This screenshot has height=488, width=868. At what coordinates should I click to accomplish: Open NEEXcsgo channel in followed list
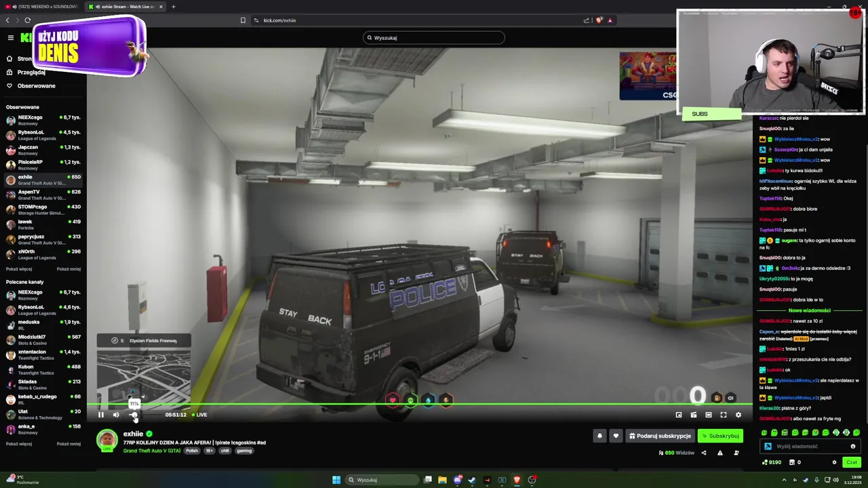[x=43, y=120]
